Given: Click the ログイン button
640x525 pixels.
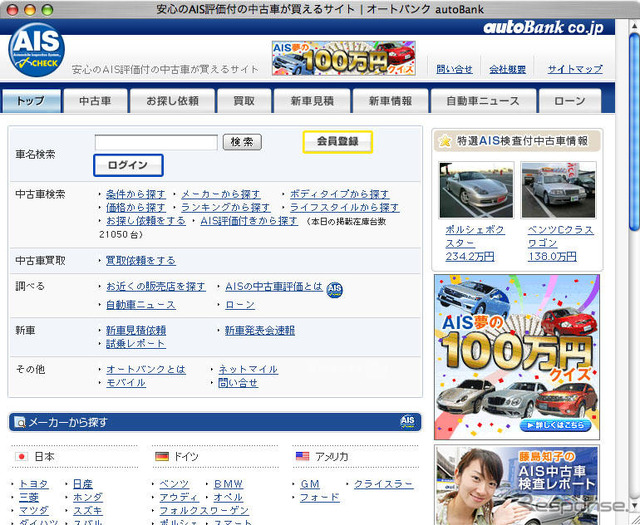Looking at the screenshot, I should (128, 165).
